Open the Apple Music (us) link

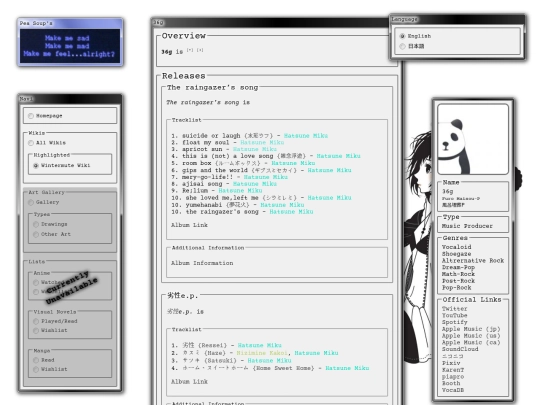coord(471,336)
